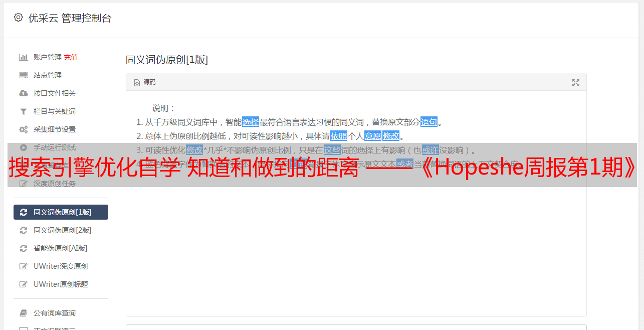The height and width of the screenshot is (330, 644).
Task: Click the 站点管理 server icon
Action: [x=23, y=75]
